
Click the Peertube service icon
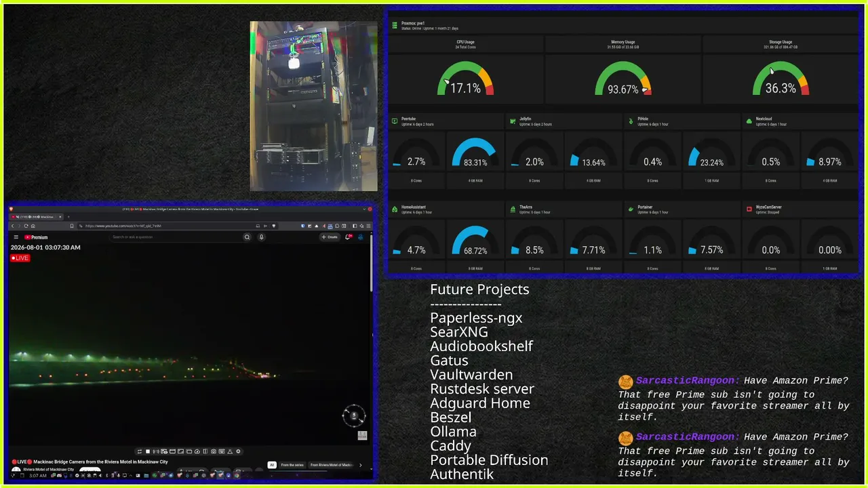395,121
